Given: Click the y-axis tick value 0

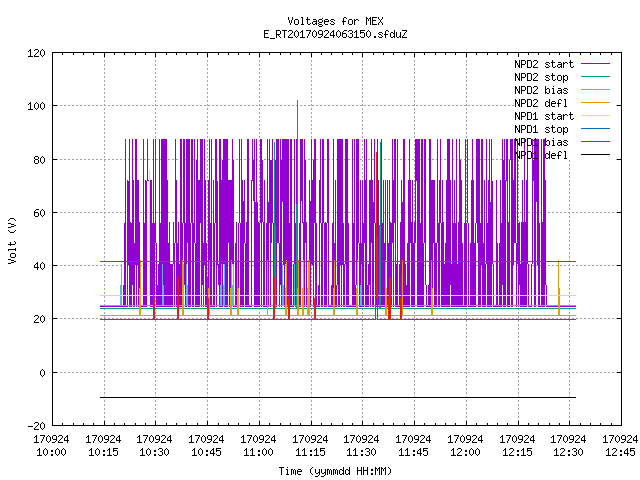Looking at the screenshot, I should (x=42, y=373).
